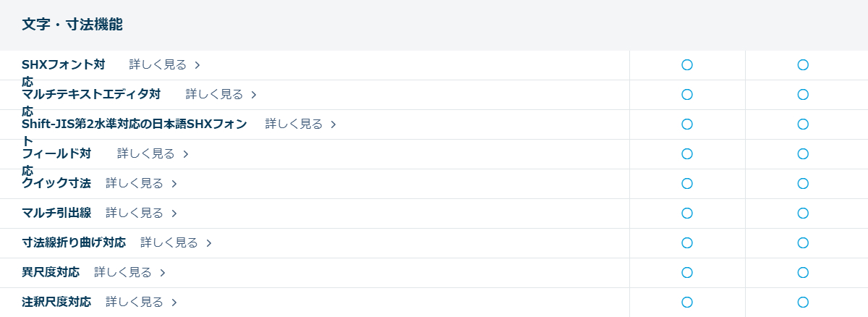Open 詳しく見る link for マルチ引出線
Screen dimensions: 868x317
point(135,214)
